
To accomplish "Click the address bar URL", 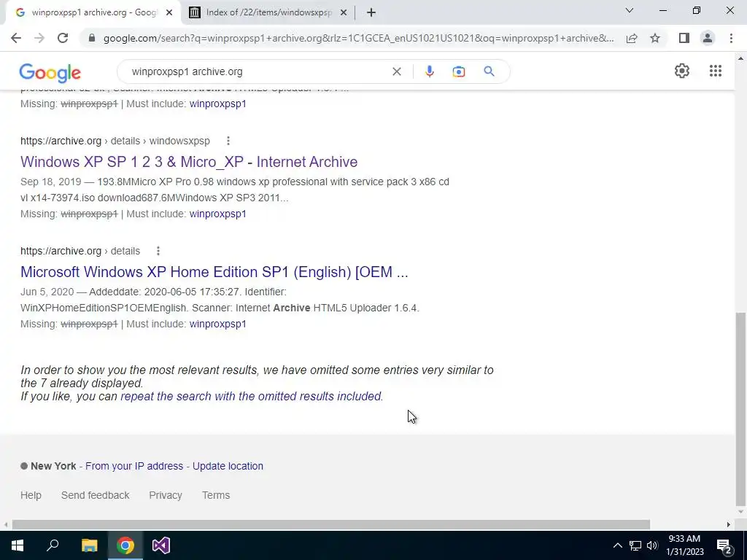I will pos(358,38).
